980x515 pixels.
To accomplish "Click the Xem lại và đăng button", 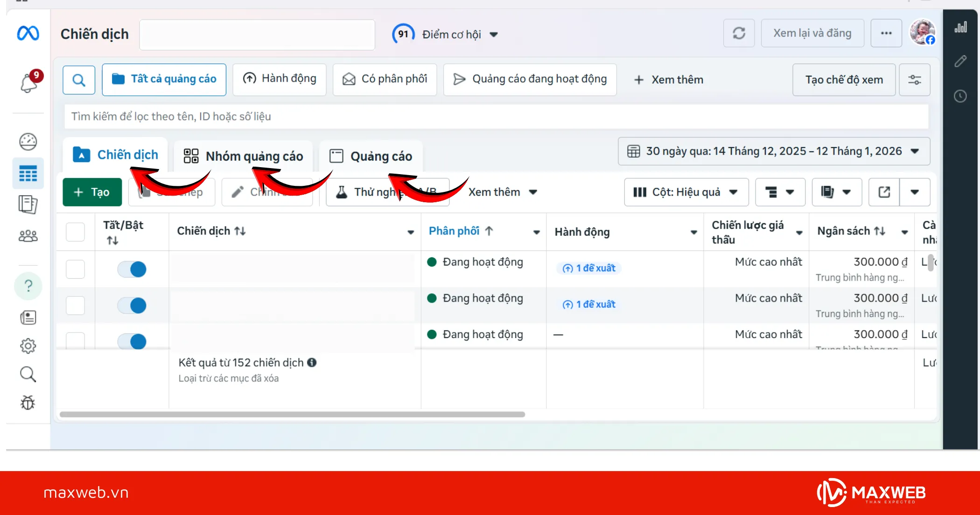I will pyautogui.click(x=812, y=33).
